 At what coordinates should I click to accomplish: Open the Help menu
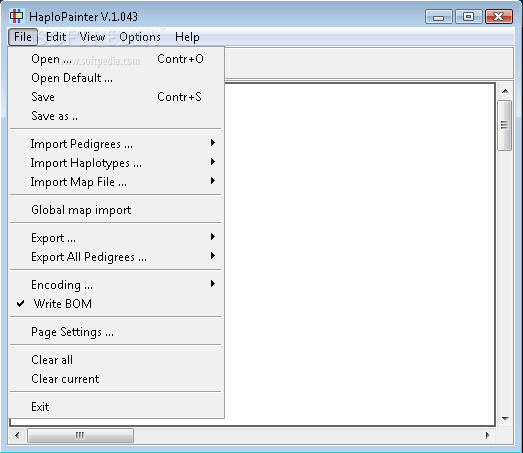pos(187,37)
